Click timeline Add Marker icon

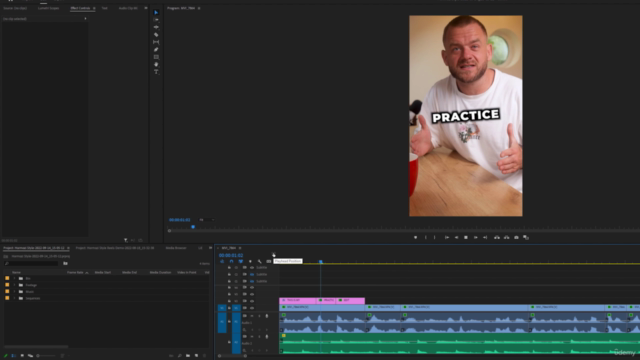click(250, 261)
